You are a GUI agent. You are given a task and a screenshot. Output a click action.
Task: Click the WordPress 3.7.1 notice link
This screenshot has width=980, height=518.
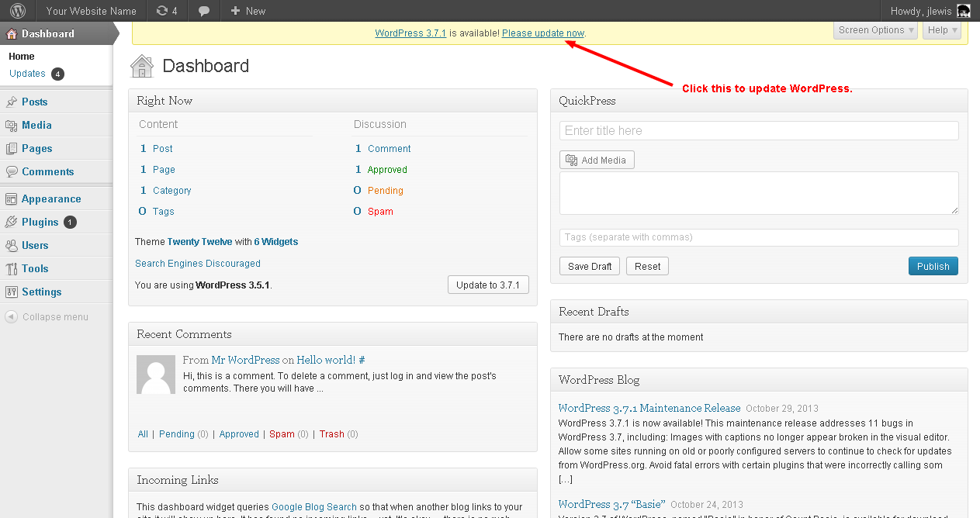[x=410, y=33]
